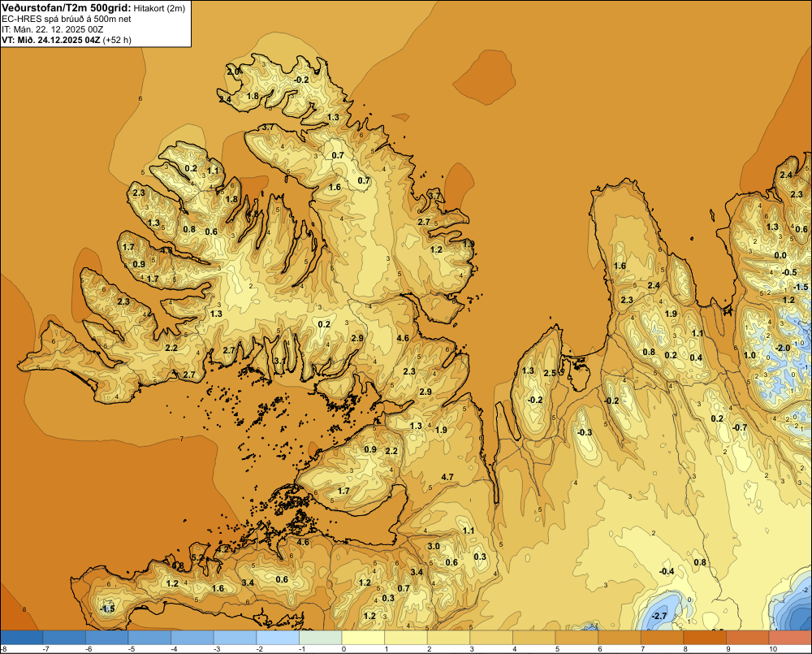
Task: Click the 4.2 temperature value on the map
Action: pyautogui.click(x=222, y=549)
